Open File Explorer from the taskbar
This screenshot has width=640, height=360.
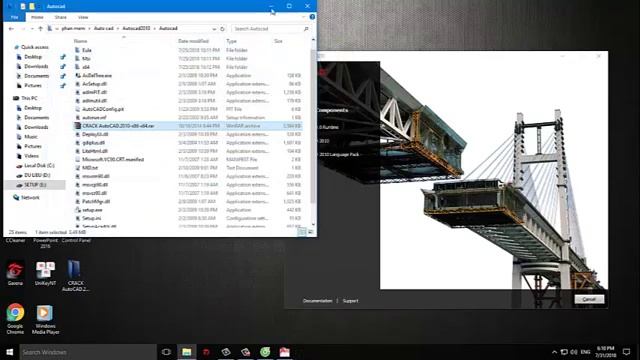click(187, 352)
